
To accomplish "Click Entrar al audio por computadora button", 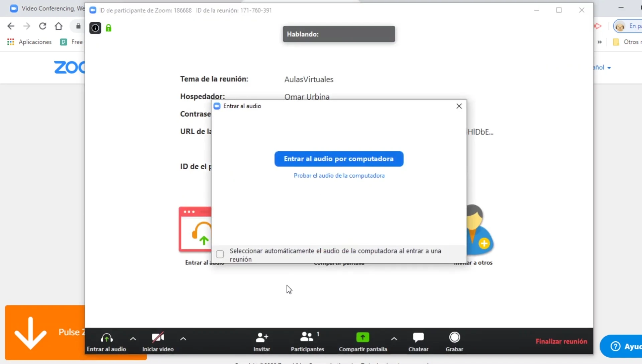I will (339, 159).
